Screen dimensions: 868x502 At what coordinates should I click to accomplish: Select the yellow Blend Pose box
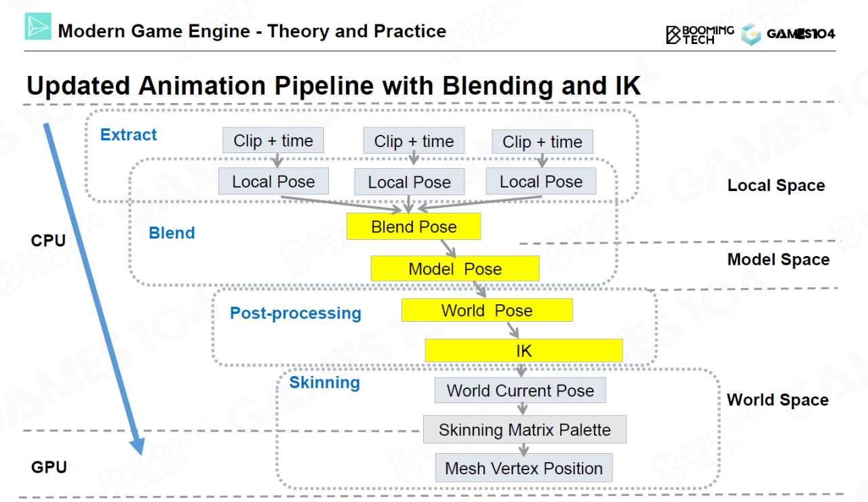[414, 227]
